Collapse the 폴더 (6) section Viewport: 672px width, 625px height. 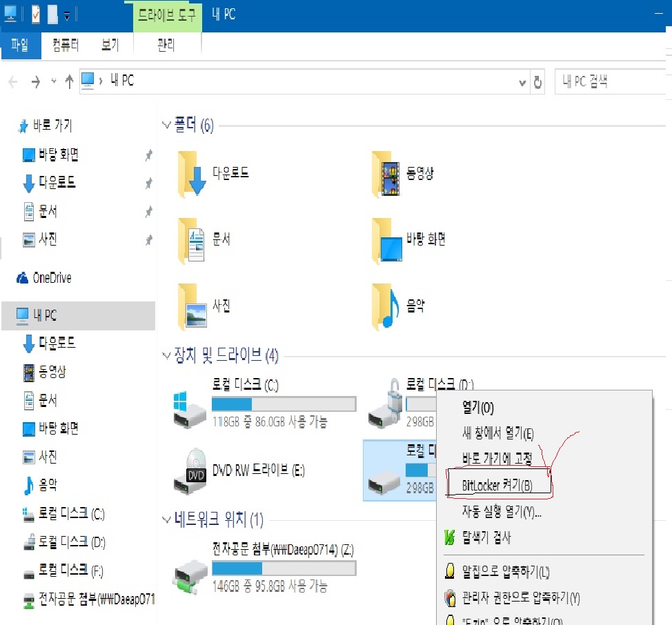166,126
